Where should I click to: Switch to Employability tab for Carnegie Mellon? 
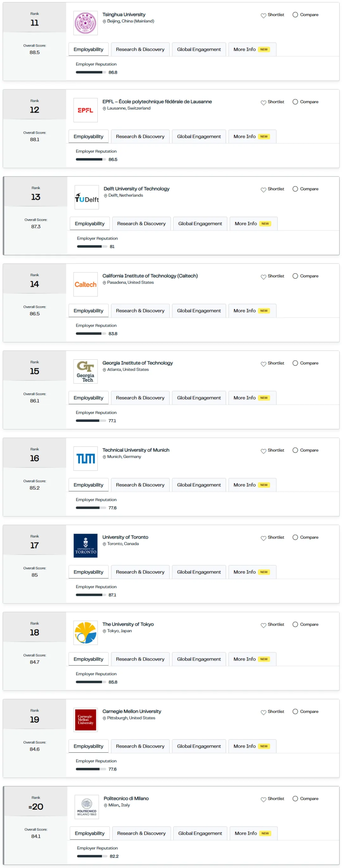point(88,746)
